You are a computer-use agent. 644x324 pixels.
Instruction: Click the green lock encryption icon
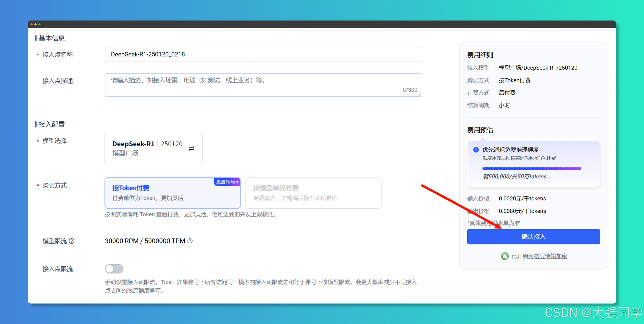pos(505,256)
